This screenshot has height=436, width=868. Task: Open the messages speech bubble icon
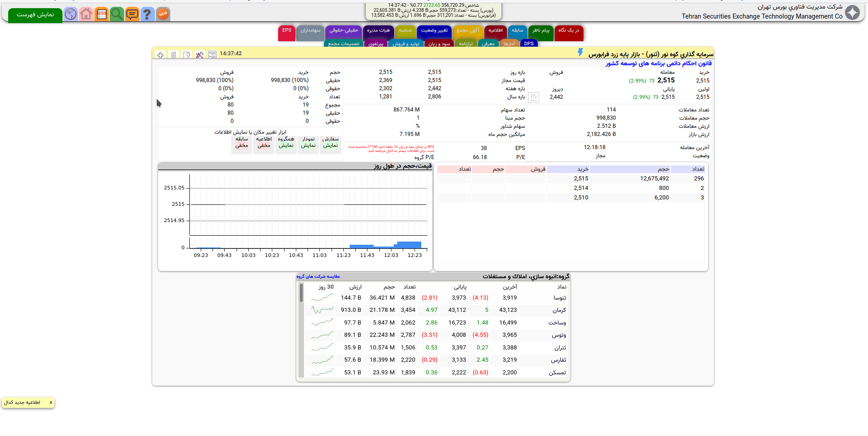click(132, 14)
